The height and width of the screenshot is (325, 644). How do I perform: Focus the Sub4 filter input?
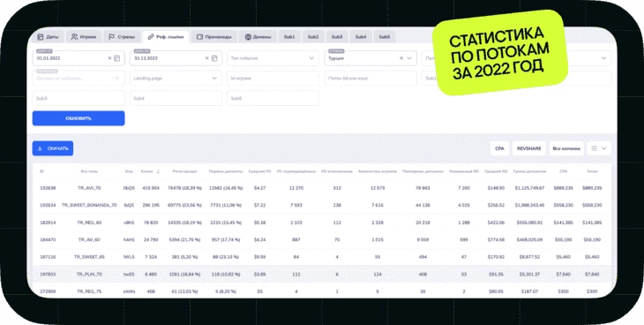pos(176,98)
